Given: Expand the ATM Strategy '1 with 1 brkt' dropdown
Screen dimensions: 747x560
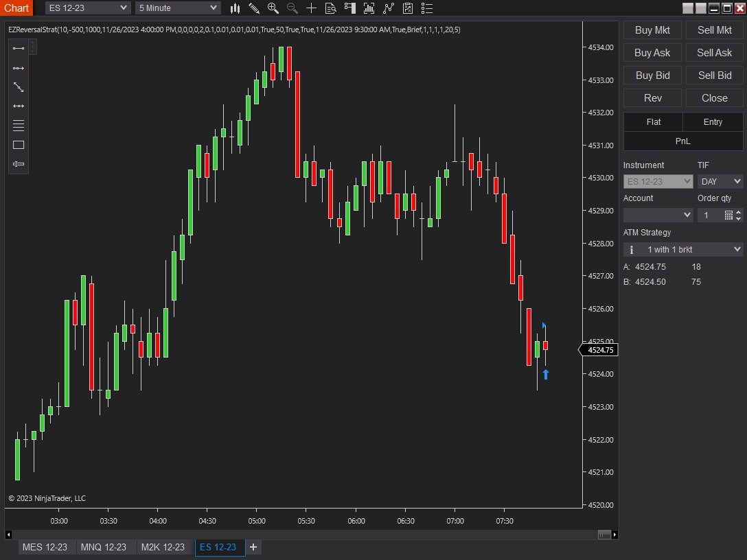Looking at the screenshot, I should coord(683,250).
